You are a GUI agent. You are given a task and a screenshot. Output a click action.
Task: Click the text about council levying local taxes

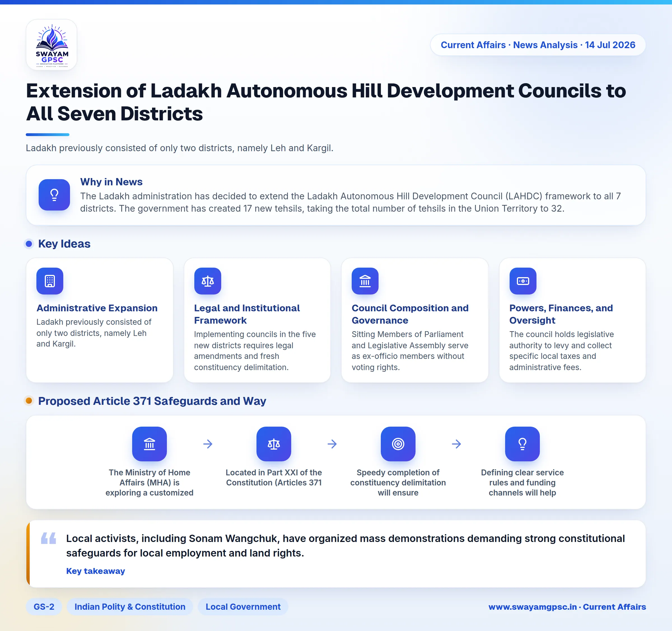click(561, 351)
